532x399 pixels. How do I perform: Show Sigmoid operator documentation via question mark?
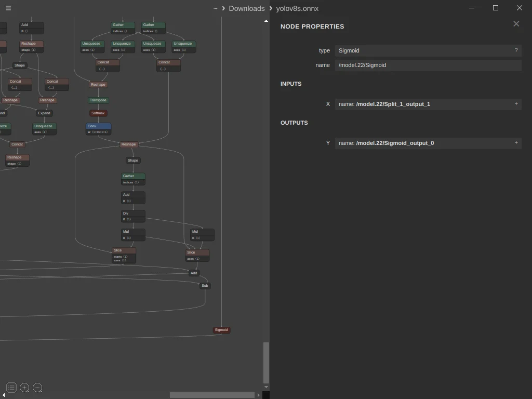(516, 50)
